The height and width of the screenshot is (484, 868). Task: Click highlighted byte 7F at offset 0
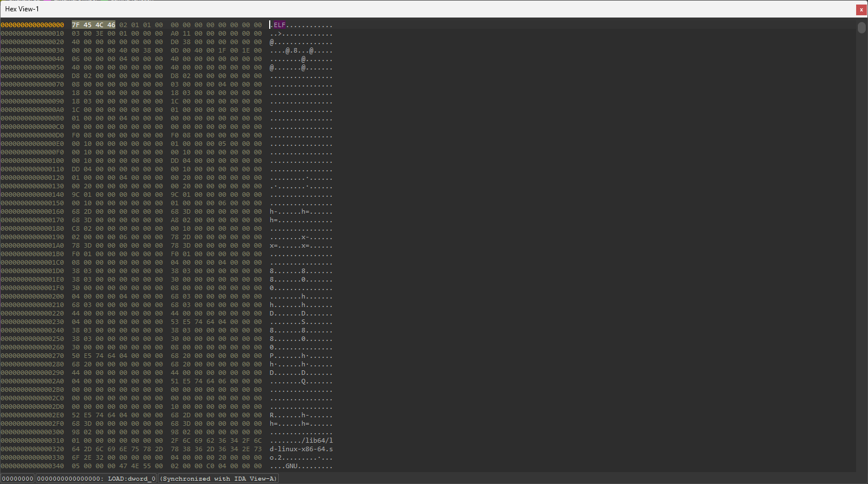[76, 25]
